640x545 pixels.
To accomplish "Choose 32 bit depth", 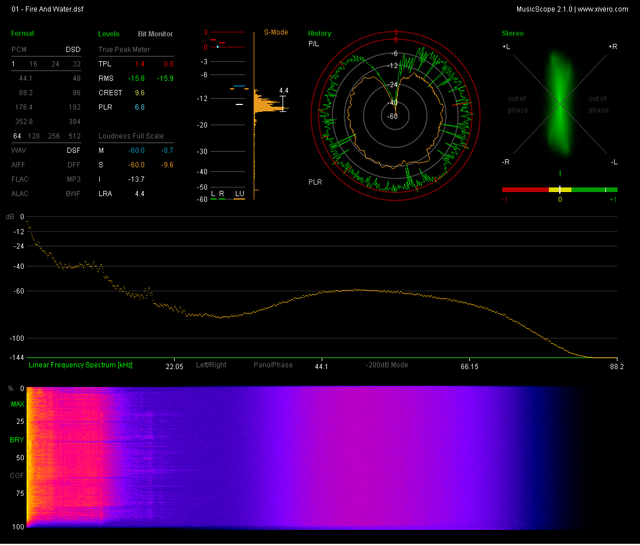I will coord(77,64).
